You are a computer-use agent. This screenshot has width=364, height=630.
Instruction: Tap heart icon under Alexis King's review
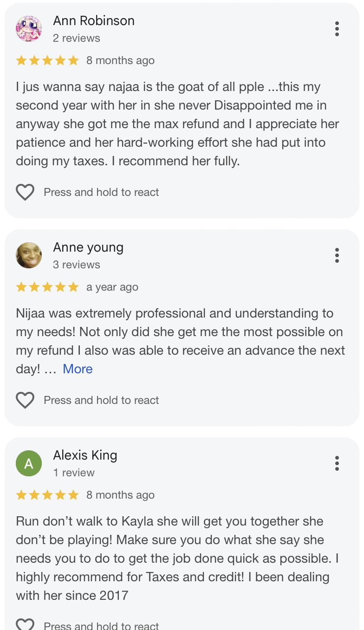coord(25,624)
